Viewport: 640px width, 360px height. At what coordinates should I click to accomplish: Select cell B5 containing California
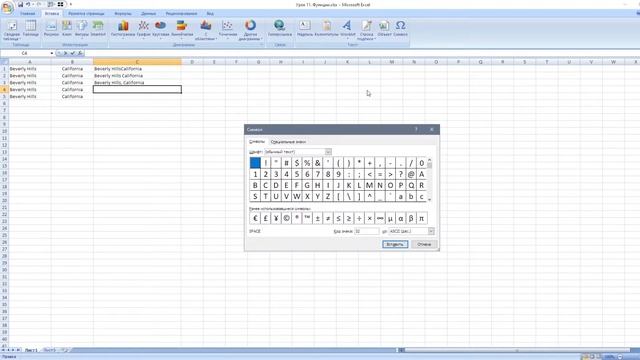tap(72, 97)
